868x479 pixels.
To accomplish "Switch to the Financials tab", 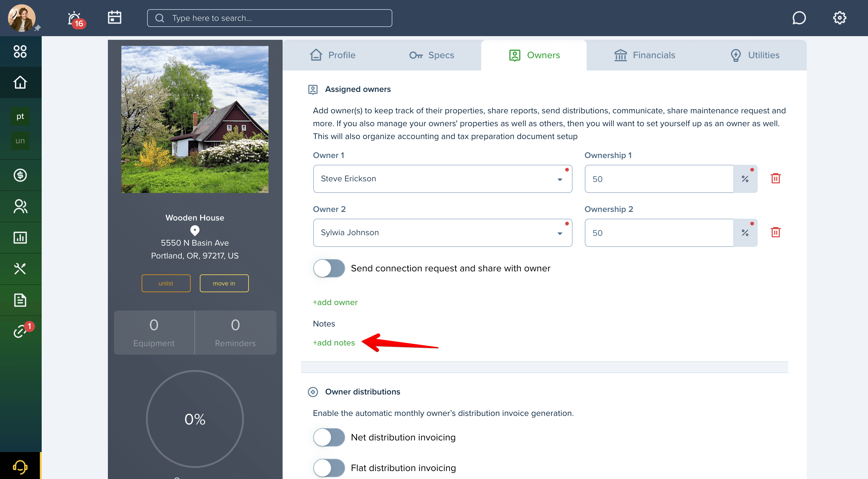I will (x=644, y=55).
